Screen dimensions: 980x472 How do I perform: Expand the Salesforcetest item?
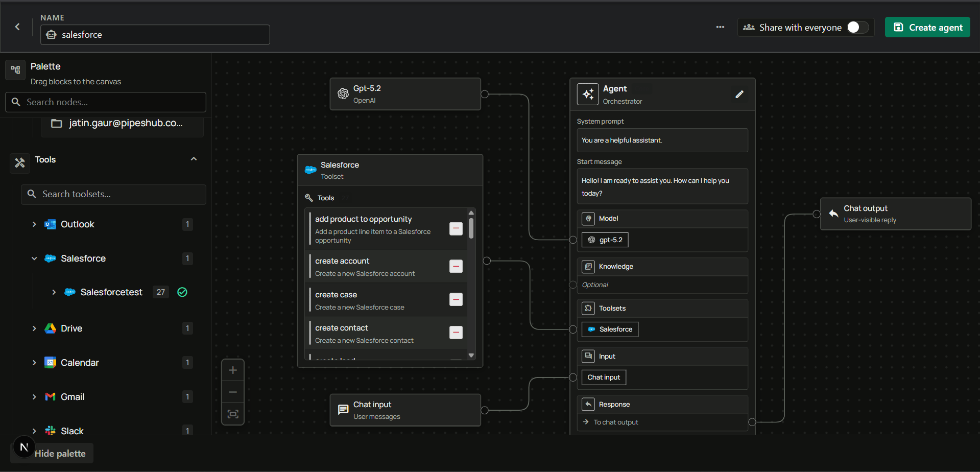coord(54,292)
